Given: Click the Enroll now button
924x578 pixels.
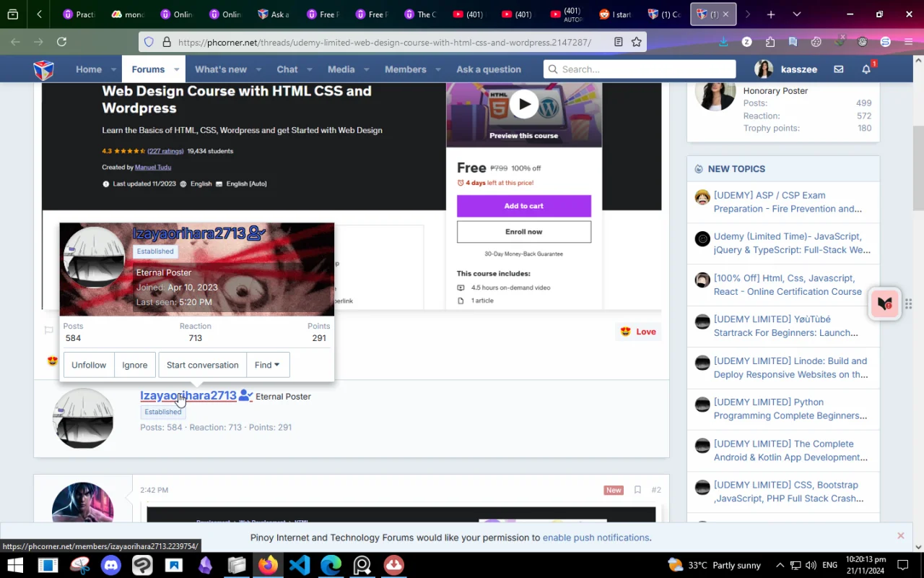Looking at the screenshot, I should [524, 232].
